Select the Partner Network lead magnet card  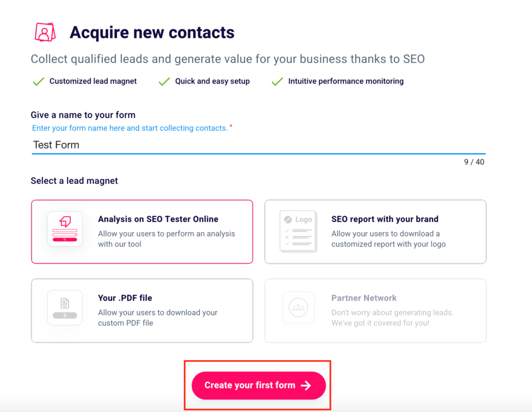point(375,311)
